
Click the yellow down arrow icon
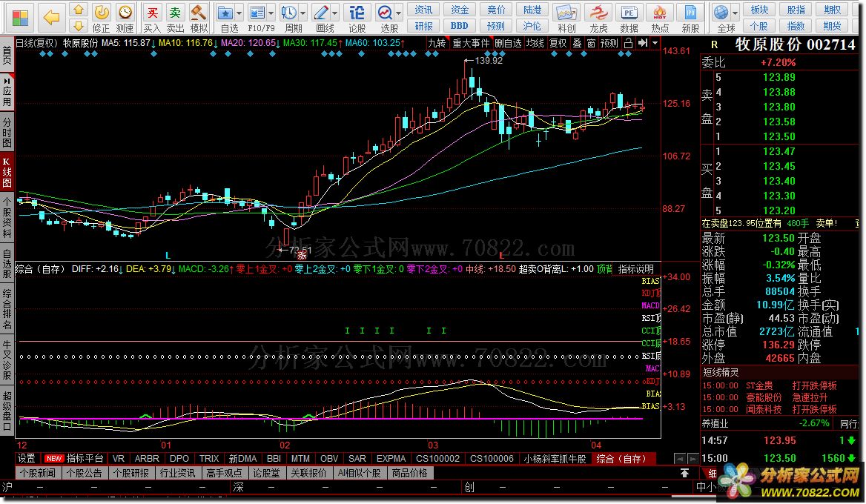[x=79, y=25]
